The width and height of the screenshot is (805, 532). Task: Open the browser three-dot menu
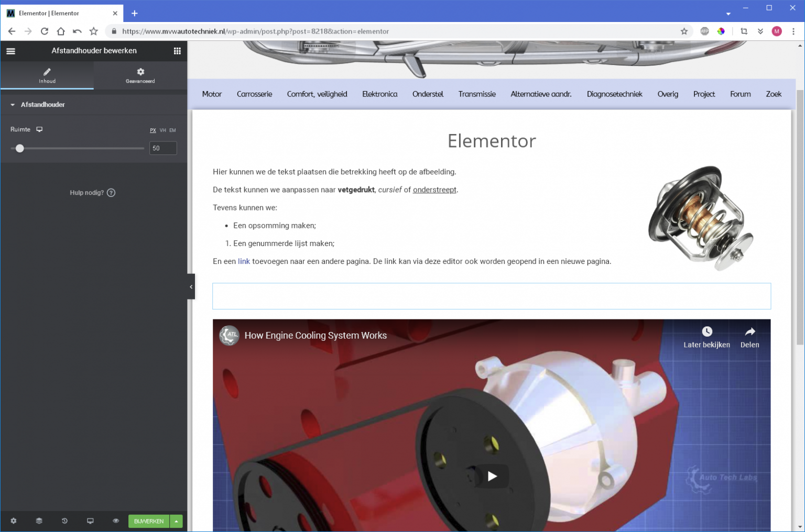[793, 31]
